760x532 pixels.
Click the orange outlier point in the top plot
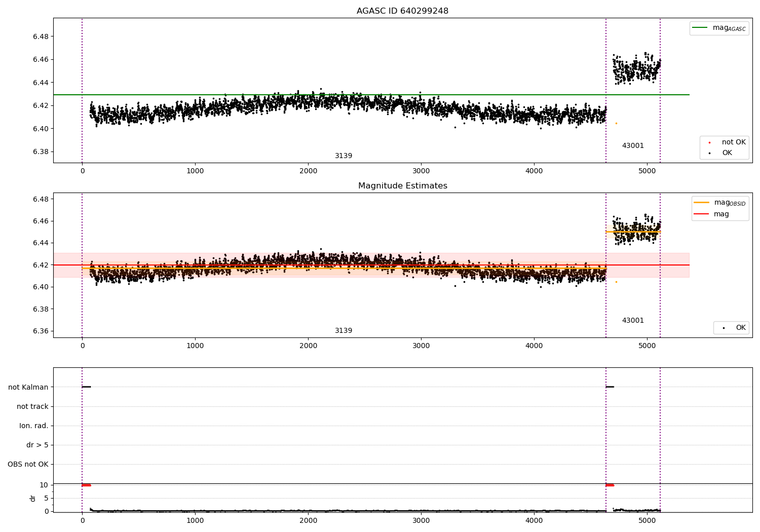(616, 123)
